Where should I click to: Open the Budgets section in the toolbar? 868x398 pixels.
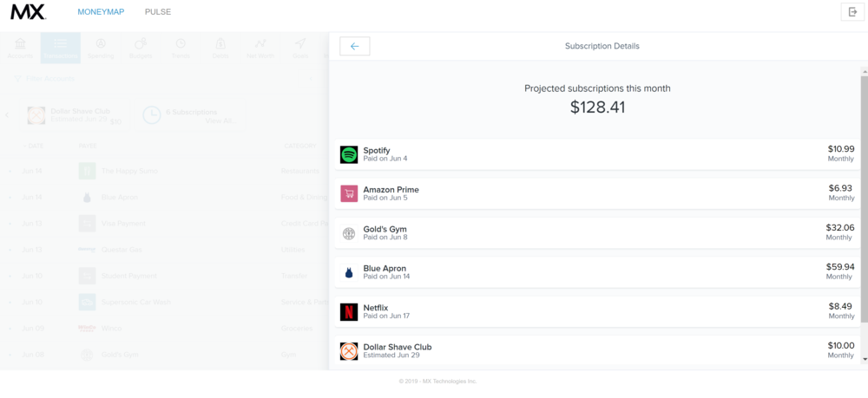[141, 48]
